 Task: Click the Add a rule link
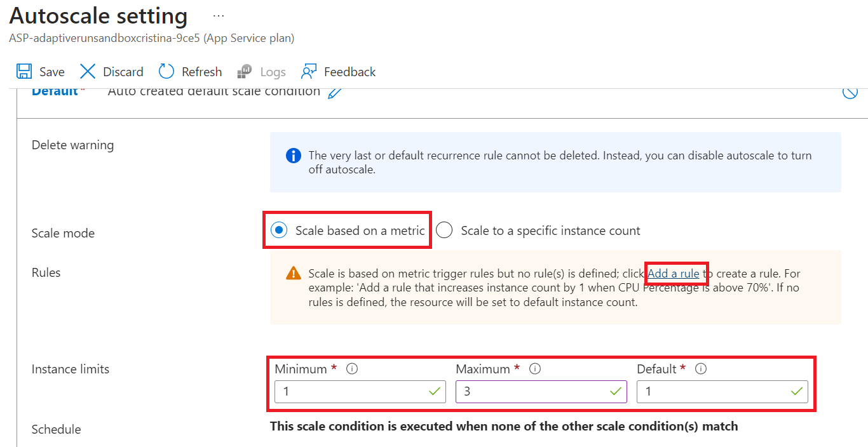[x=674, y=274]
